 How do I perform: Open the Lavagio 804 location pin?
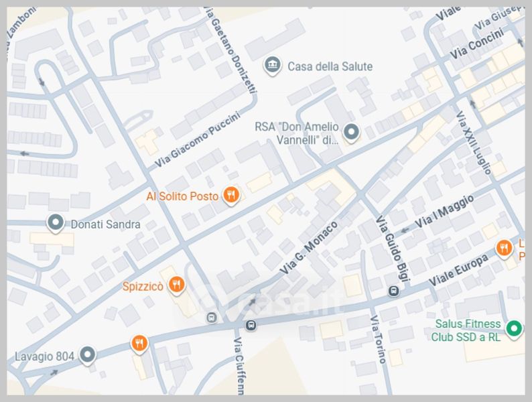[87, 355]
